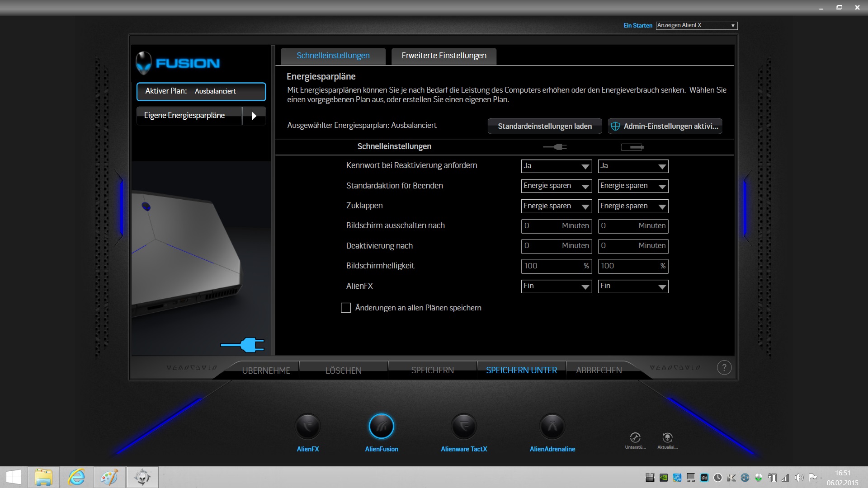Expand Eigene Energiesparpläne arrow
This screenshot has height=488, width=868.
coord(254,116)
